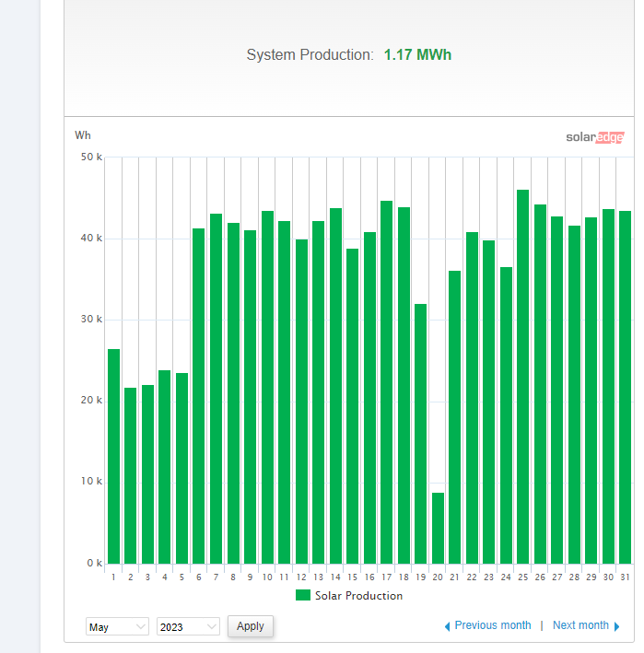This screenshot has height=653, width=644.
Task: Select the bar for day 15
Action: point(353,406)
